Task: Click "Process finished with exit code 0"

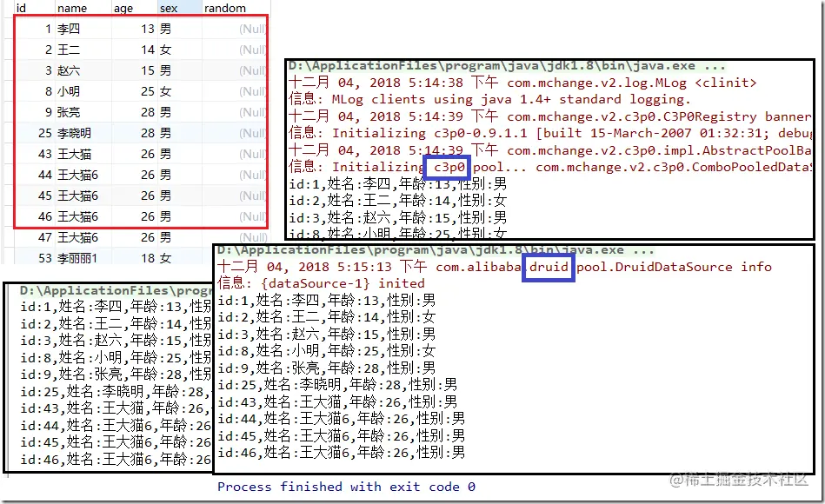Action: pyautogui.click(x=346, y=487)
